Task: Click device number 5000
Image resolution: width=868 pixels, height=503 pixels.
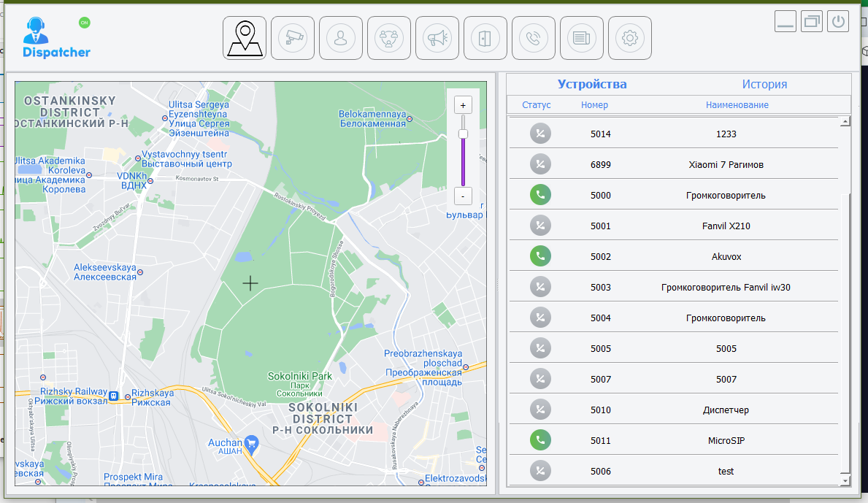Action: (x=601, y=196)
